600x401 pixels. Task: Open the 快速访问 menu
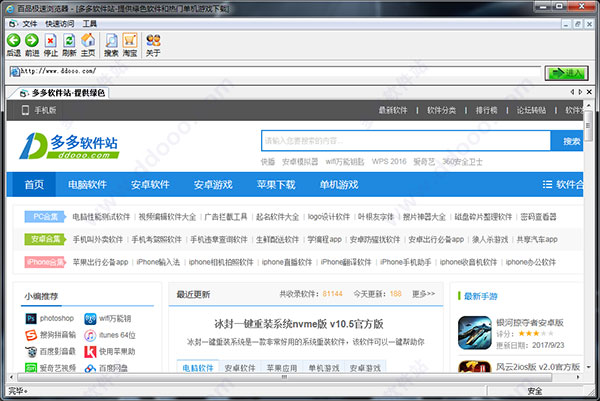click(60, 24)
